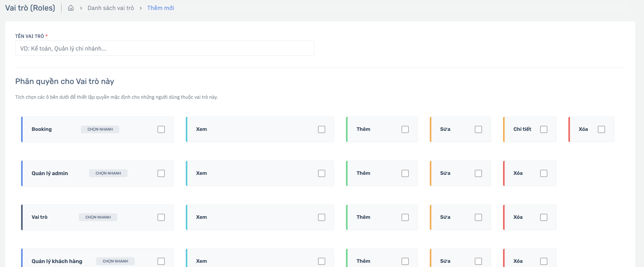Click the Quản lý admin group label
644x267 pixels.
(x=50, y=173)
